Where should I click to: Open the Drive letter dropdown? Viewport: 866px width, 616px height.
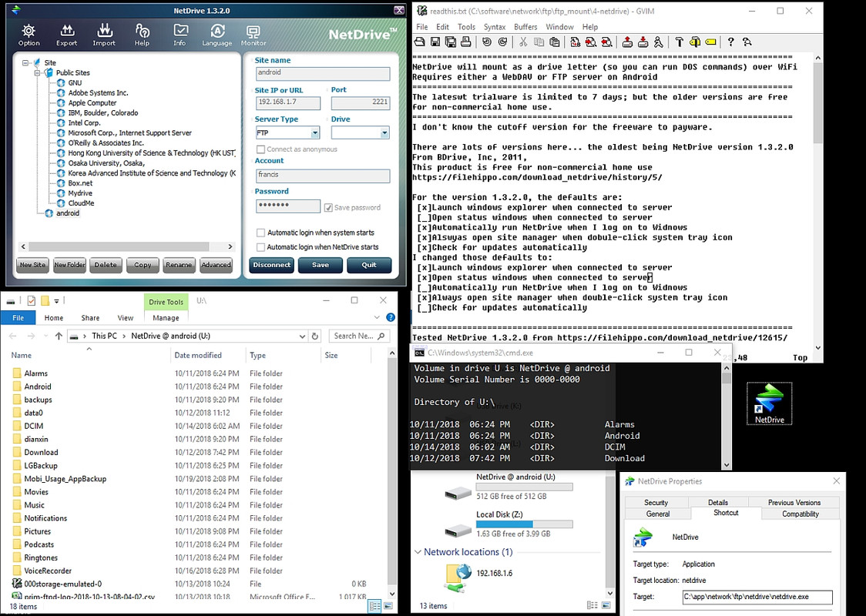384,133
